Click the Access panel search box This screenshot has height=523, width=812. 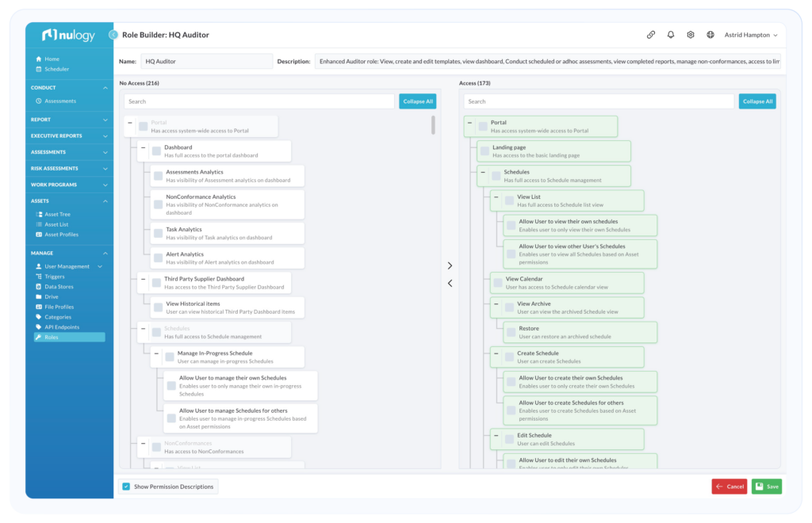pos(599,101)
